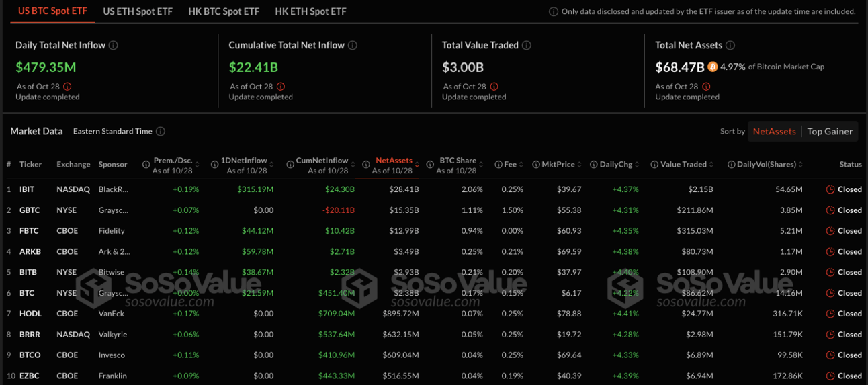This screenshot has height=385, width=868.
Task: Click the $479.35M daily inflow value
Action: click(x=46, y=67)
